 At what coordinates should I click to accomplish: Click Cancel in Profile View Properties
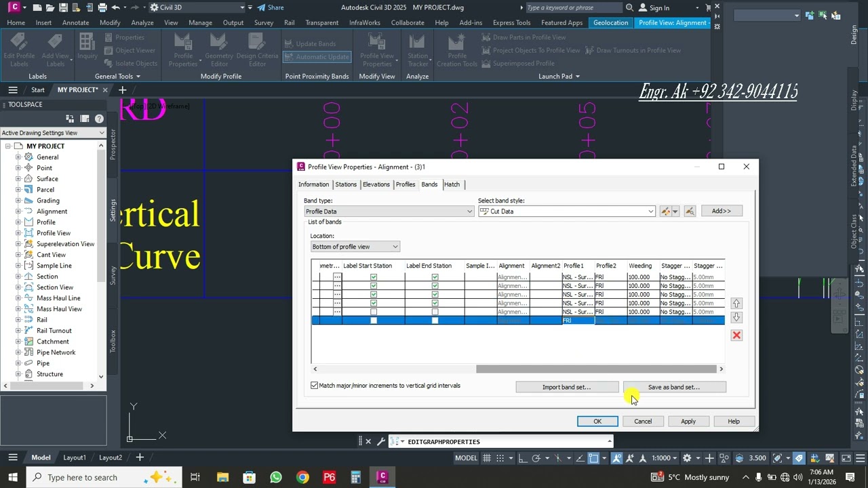(x=643, y=422)
